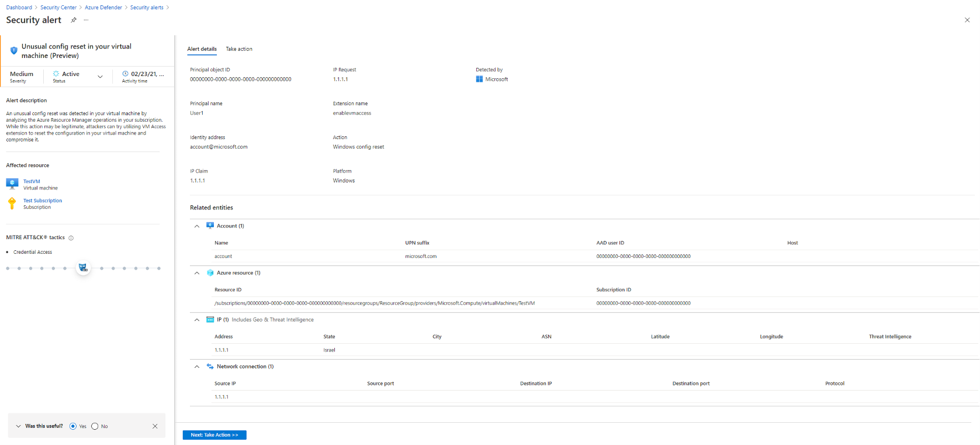
Task: Open the TestVM resource link
Action: [x=32, y=181]
